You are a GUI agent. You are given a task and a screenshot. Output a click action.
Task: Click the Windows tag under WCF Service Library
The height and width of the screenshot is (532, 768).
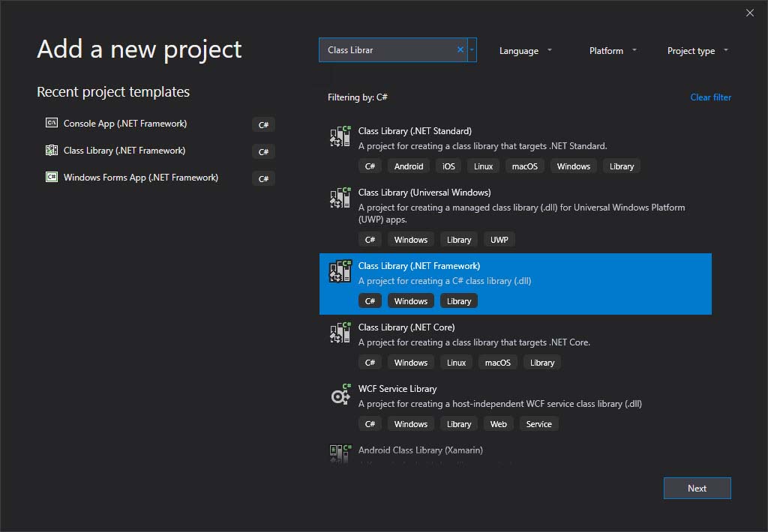[410, 424]
